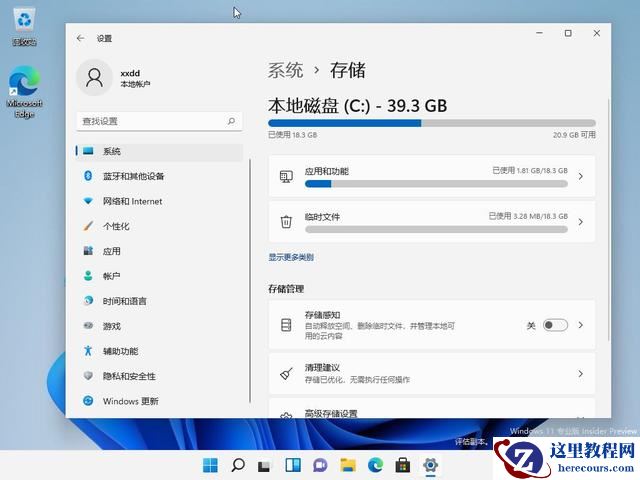The width and height of the screenshot is (640, 480).
Task: Open 游戏 settings category
Action: 159,326
